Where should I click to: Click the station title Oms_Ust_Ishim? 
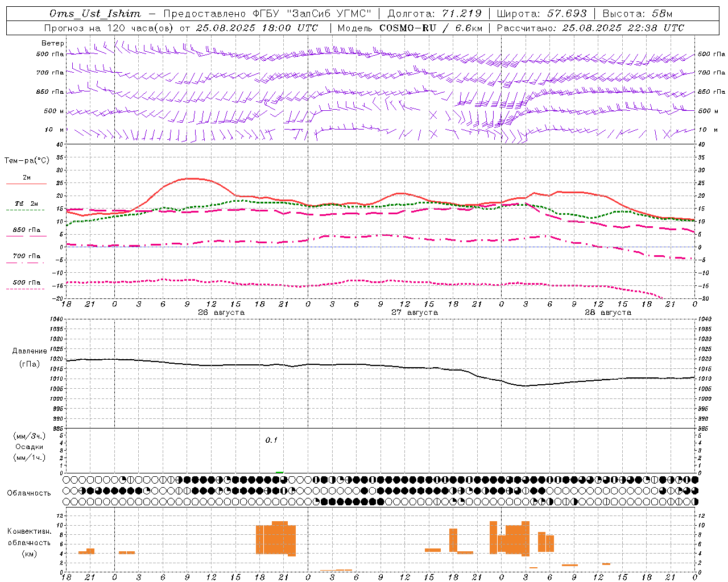click(x=95, y=14)
